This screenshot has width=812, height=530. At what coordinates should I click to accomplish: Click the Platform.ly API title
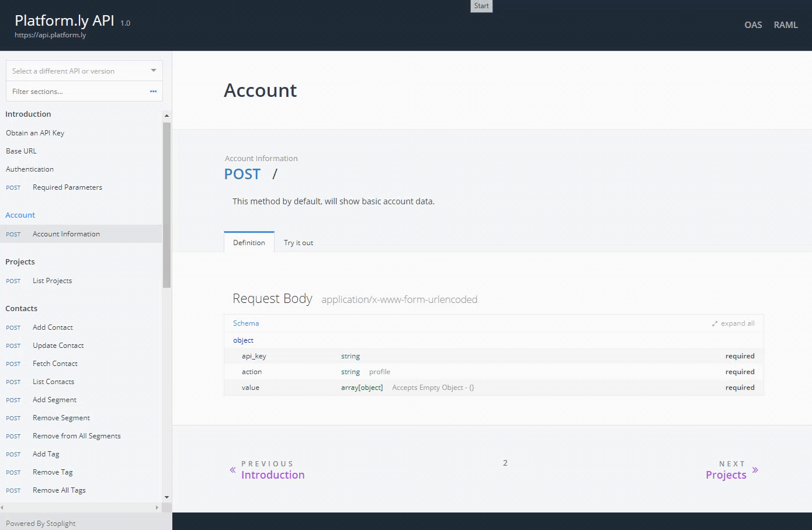coord(64,20)
